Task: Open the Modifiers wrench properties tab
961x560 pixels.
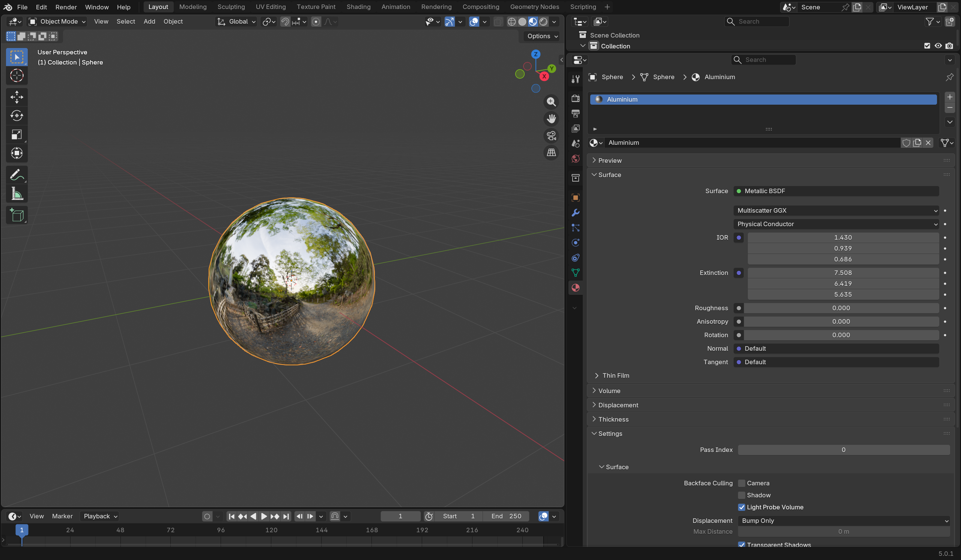Action: [575, 213]
